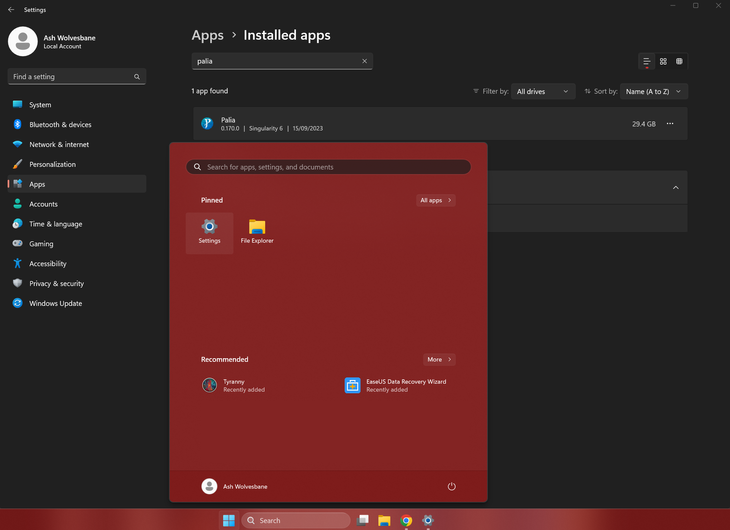Switch to tile view of installed apps

(x=679, y=61)
